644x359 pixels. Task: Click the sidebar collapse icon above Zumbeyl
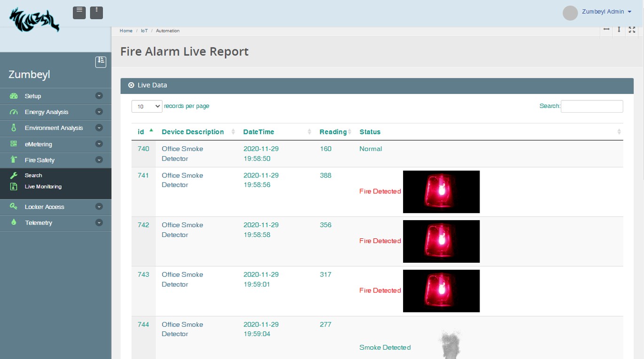[x=101, y=61]
